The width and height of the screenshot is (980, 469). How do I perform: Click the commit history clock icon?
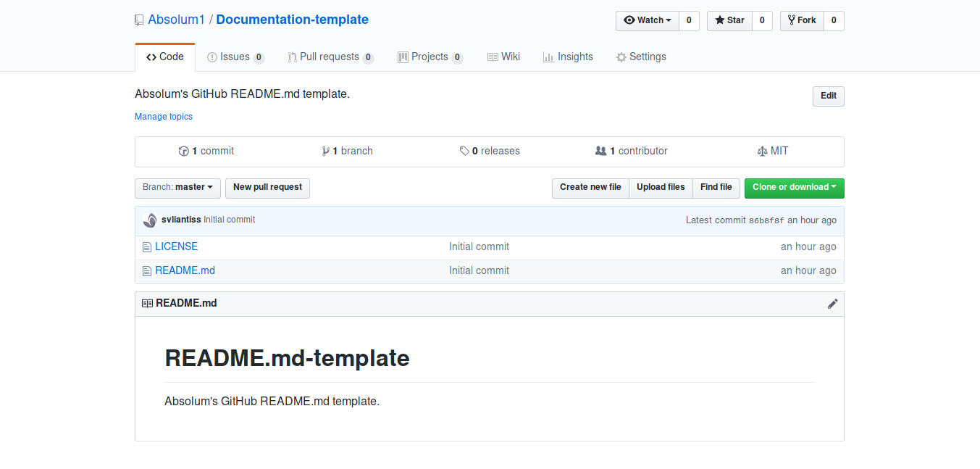point(184,152)
